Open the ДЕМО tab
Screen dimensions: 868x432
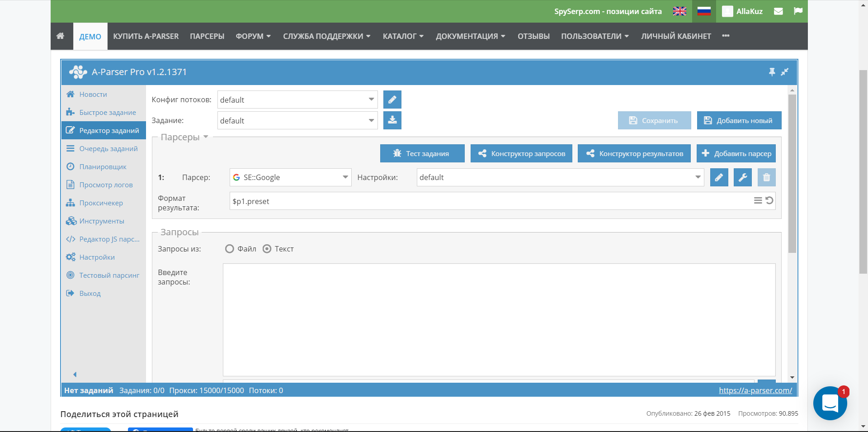point(90,37)
